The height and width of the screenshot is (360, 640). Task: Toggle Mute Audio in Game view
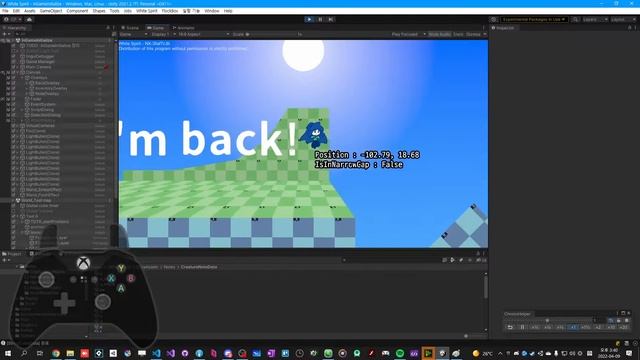[439, 34]
